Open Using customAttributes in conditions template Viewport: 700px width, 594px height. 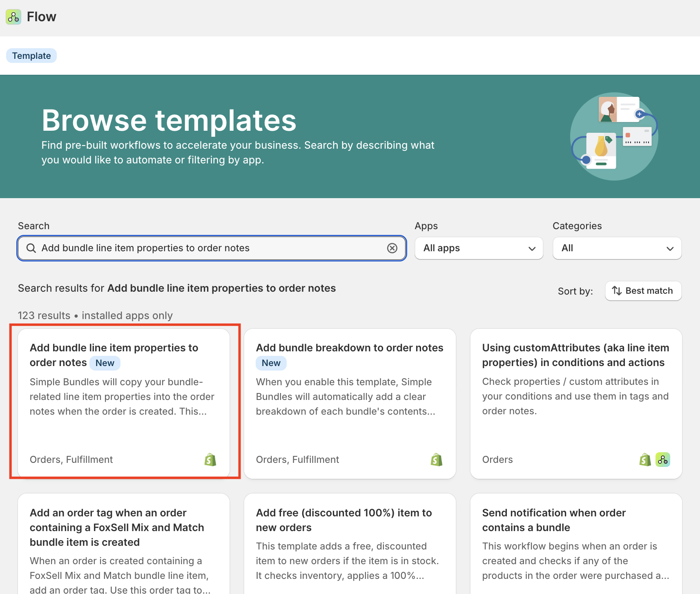point(575,355)
